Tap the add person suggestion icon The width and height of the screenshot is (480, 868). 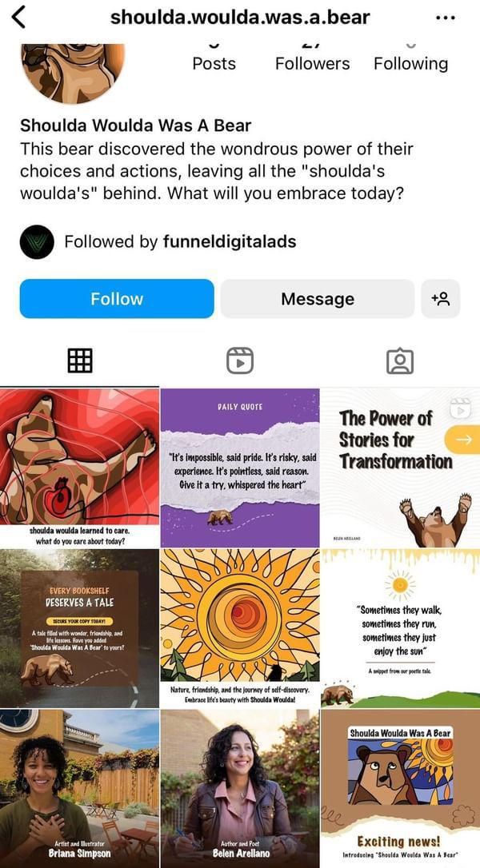pyautogui.click(x=441, y=299)
